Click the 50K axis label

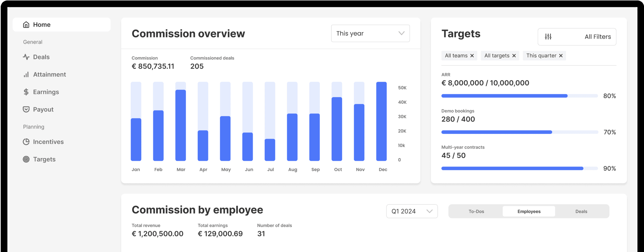(x=402, y=88)
